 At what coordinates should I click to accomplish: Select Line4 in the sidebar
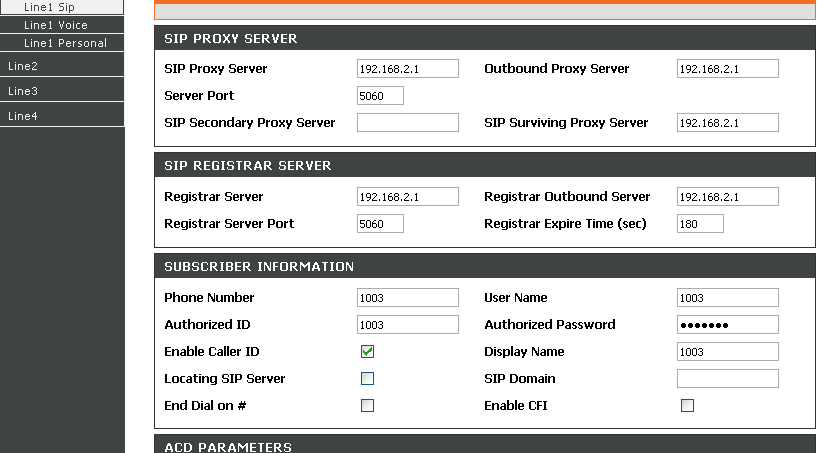(x=62, y=115)
